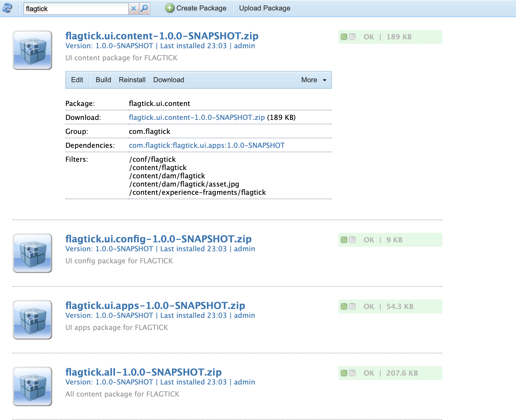Expand flagtick.ui.config-1.0.0-SNAPSHOT.zip package details
516x420 pixels.
click(x=158, y=239)
